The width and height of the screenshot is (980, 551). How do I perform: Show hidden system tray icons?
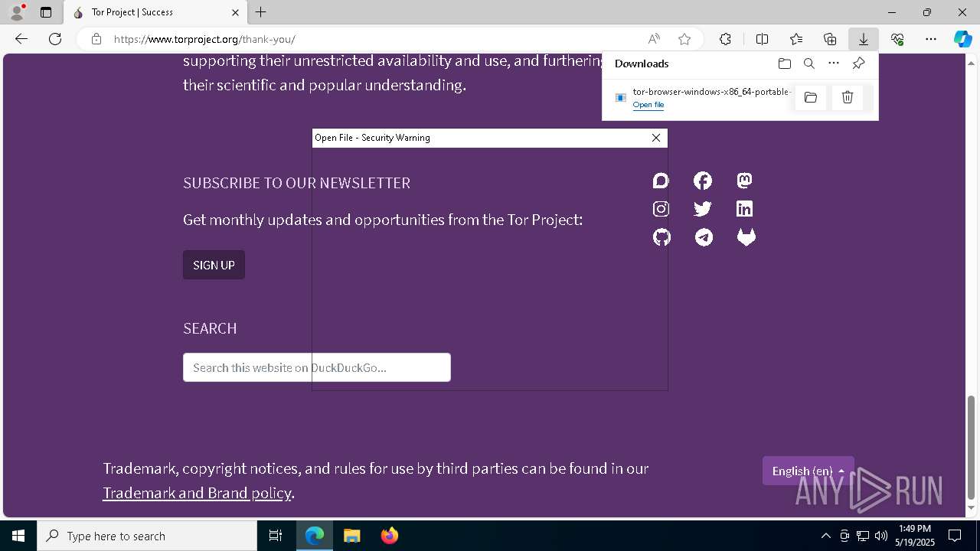(x=825, y=536)
